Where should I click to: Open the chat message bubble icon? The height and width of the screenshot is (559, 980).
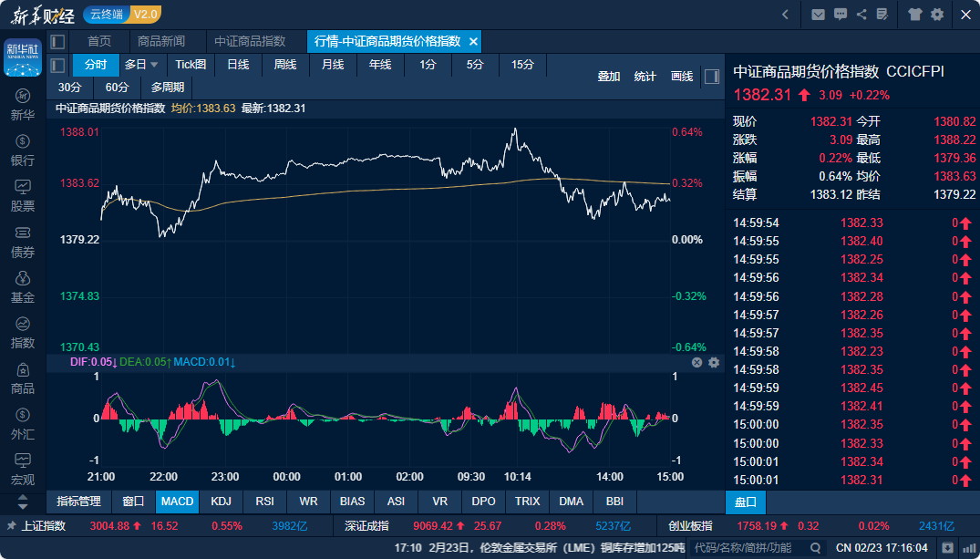click(x=841, y=14)
